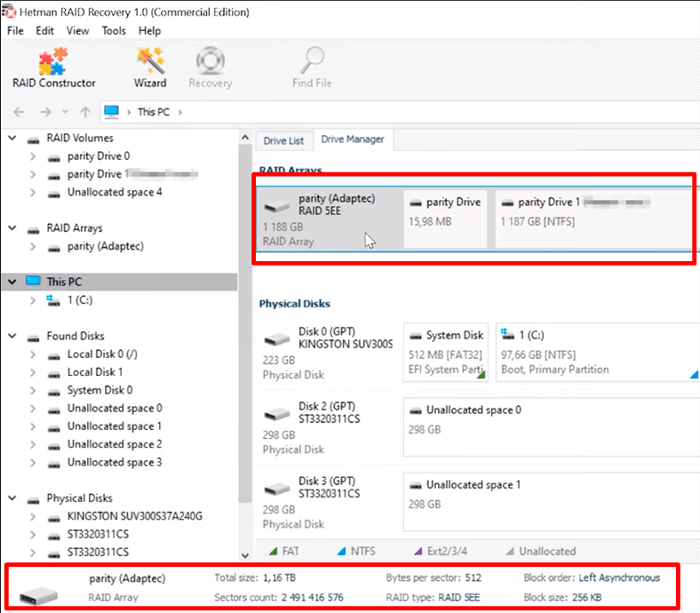Viewport: 700px width, 613px height.
Task: Select Unallocated space 2 in tree
Action: [x=115, y=444]
